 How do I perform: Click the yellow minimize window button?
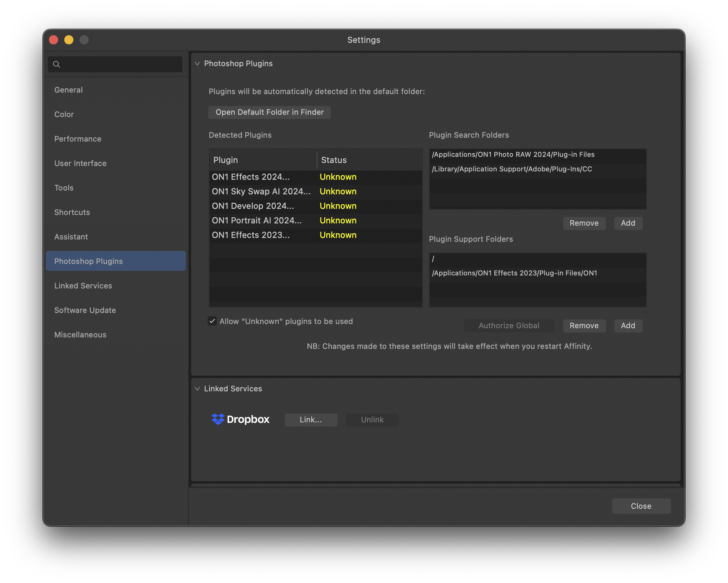click(69, 40)
